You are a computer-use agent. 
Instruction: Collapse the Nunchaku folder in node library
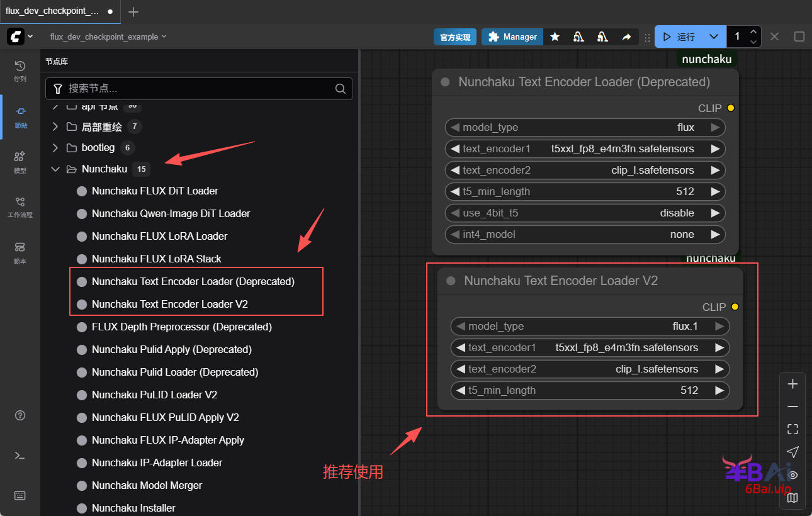(x=55, y=169)
